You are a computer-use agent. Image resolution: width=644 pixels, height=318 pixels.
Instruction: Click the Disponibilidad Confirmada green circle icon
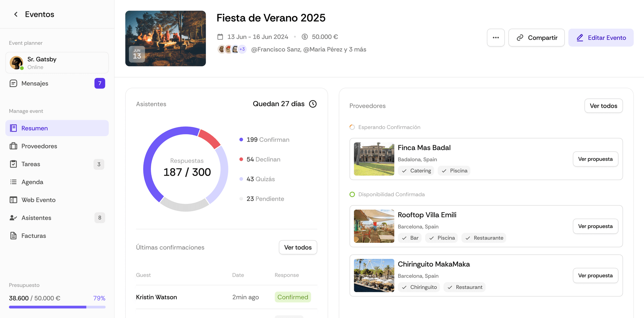click(x=352, y=194)
